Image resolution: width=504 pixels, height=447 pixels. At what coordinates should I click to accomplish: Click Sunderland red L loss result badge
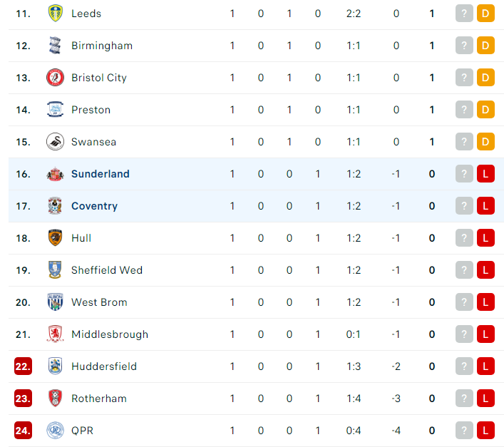click(x=485, y=174)
